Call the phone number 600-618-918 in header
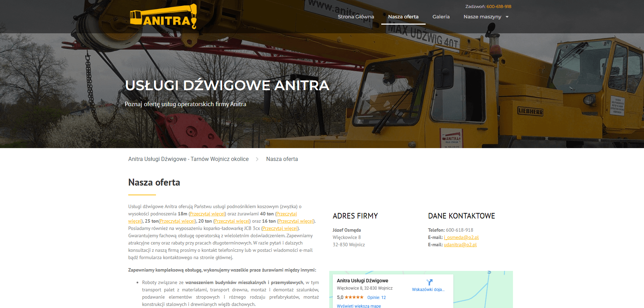The image size is (644, 308). coord(499,7)
